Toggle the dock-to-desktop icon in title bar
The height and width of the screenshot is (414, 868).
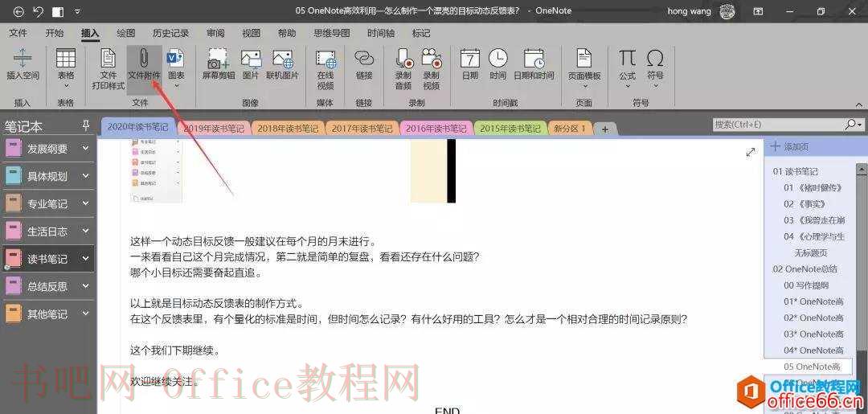(x=57, y=11)
